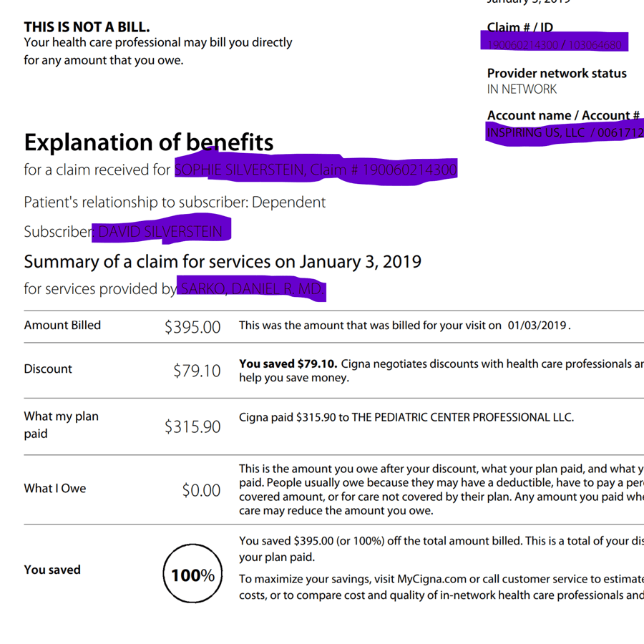Screen dimensions: 644x644
Task: Click the "Account name / Account #" label
Action: [x=563, y=115]
